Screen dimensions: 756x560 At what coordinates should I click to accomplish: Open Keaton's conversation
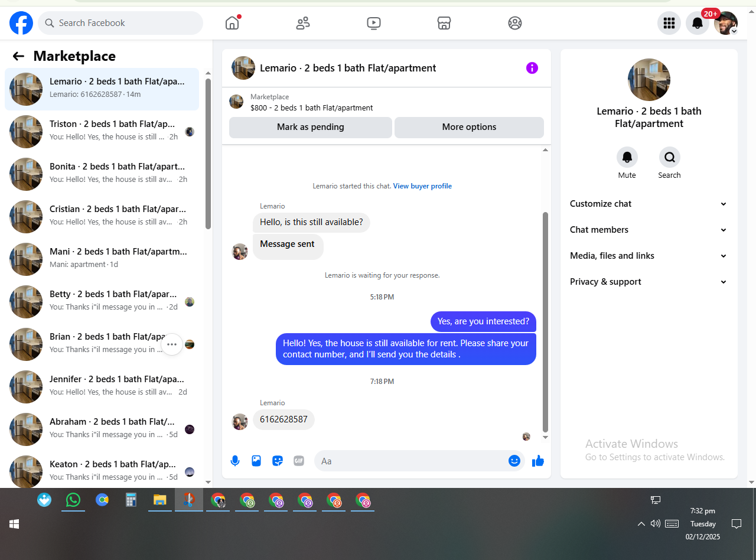(x=102, y=470)
